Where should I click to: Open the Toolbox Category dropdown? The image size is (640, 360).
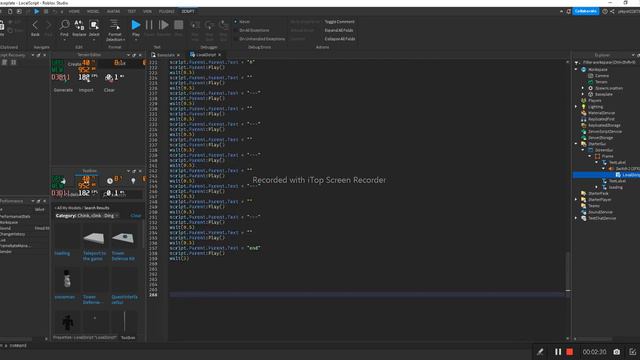coord(87,216)
